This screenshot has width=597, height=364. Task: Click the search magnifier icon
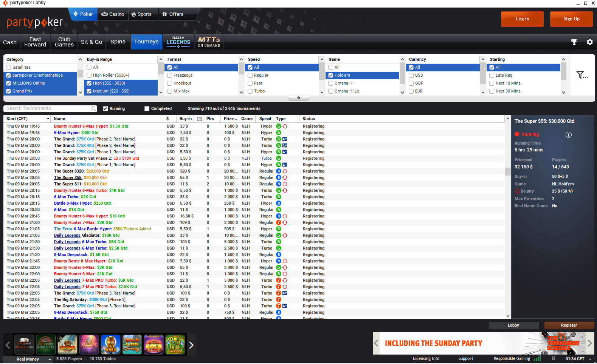[x=93, y=109]
